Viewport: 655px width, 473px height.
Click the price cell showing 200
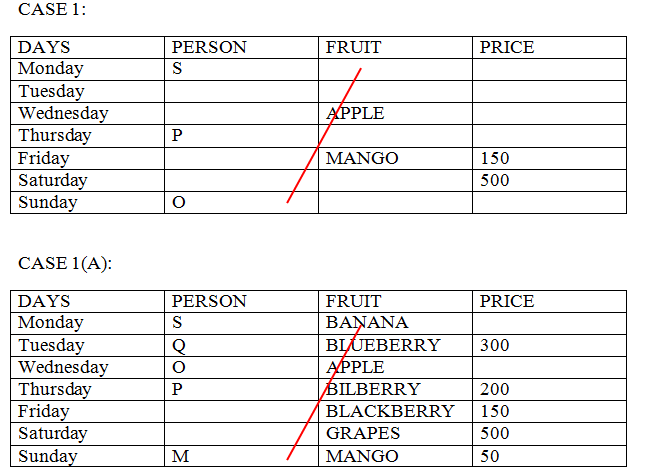click(x=494, y=389)
